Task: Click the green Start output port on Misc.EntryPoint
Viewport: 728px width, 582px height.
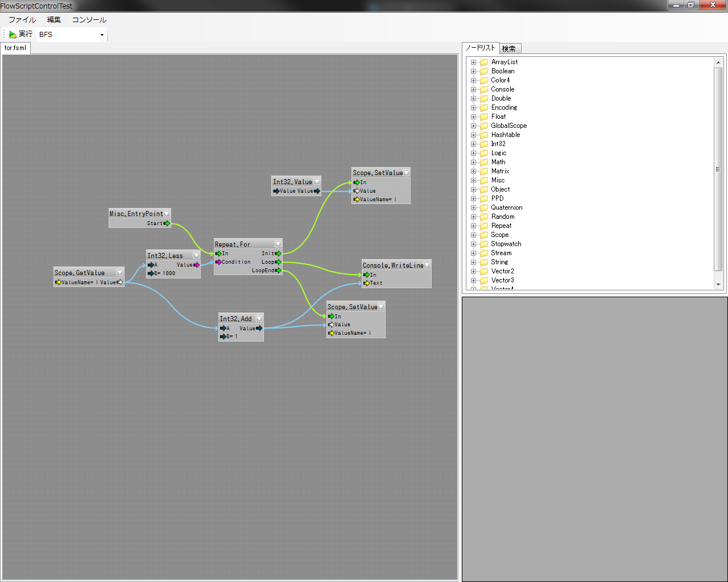Action: click(x=167, y=223)
